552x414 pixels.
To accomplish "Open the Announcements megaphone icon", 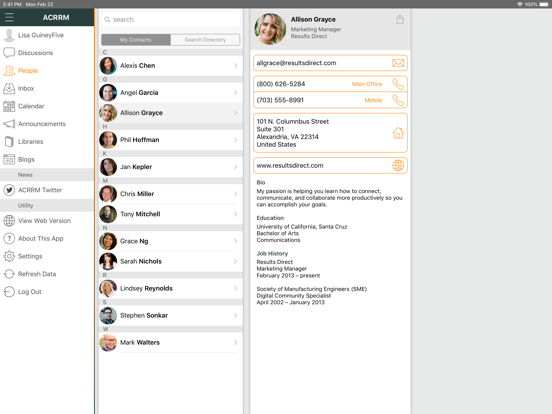I will [x=9, y=124].
